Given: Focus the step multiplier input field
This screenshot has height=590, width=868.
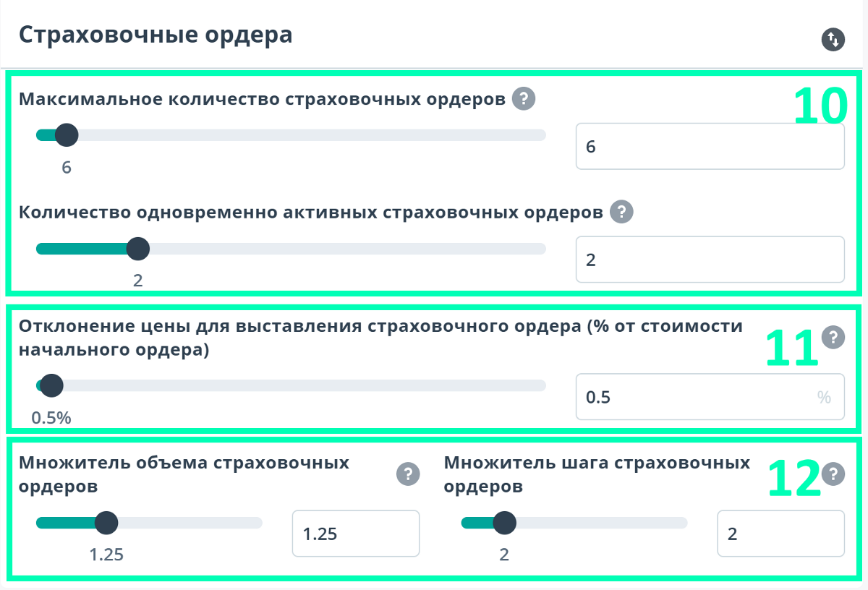Looking at the screenshot, I should (x=780, y=534).
